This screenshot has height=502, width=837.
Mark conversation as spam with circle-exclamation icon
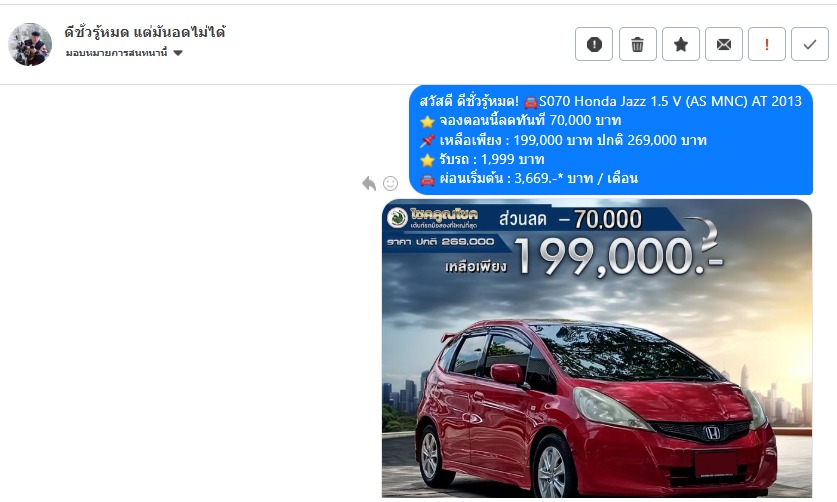594,44
